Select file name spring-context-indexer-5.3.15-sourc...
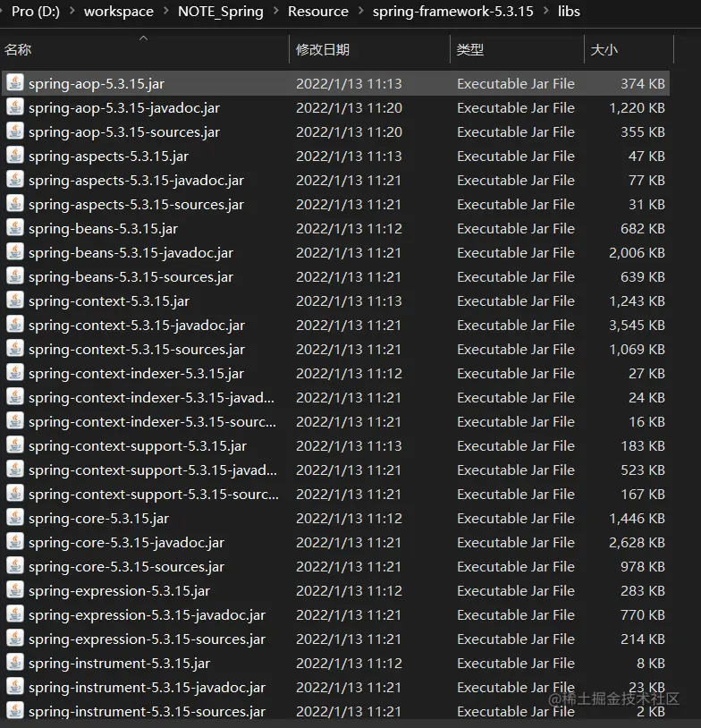 (152, 421)
